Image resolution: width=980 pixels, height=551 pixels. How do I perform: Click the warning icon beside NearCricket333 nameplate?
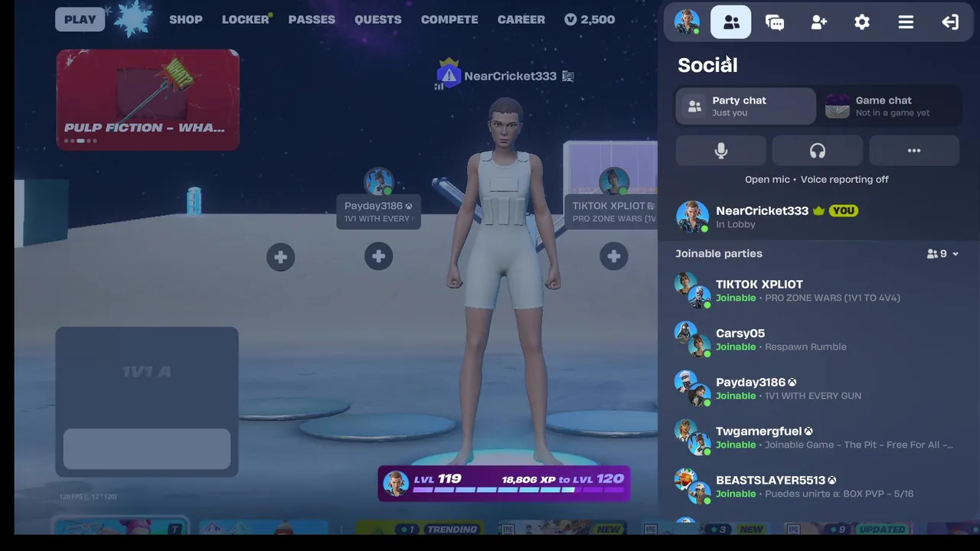tap(449, 76)
